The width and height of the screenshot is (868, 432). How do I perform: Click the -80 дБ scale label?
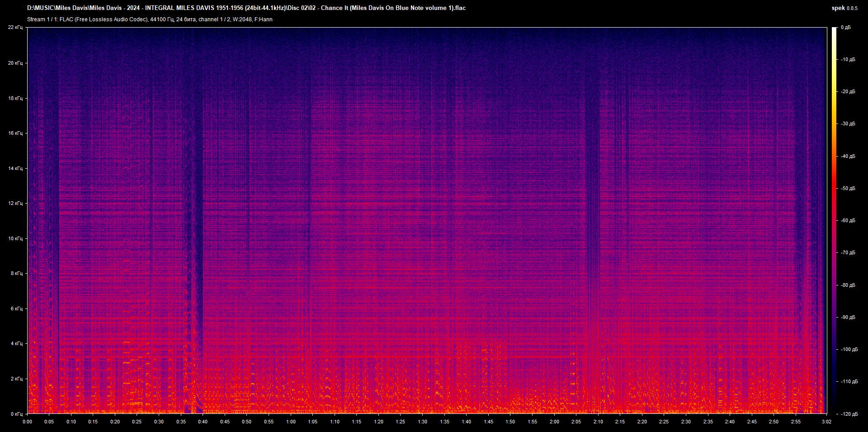point(848,285)
